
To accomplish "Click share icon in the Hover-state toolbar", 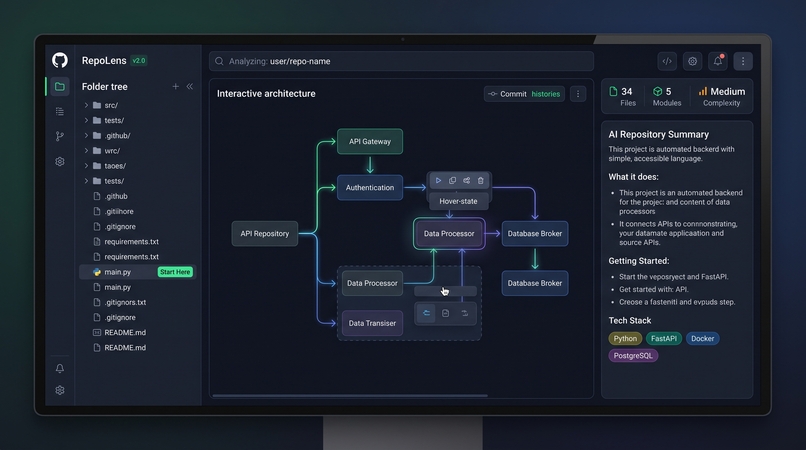I will point(466,181).
